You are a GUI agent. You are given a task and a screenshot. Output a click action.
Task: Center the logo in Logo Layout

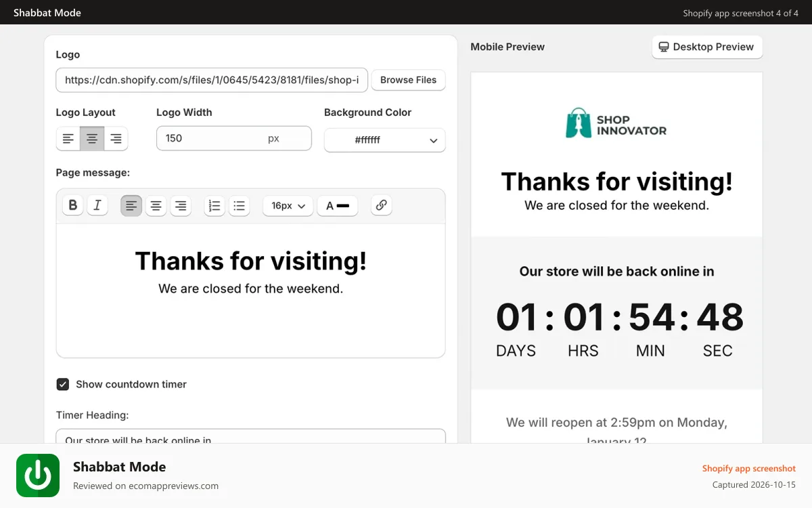pyautogui.click(x=92, y=138)
